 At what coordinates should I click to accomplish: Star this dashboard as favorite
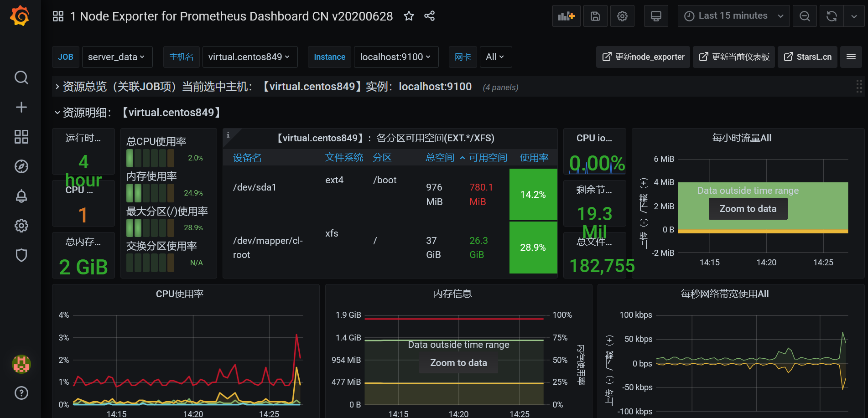point(409,16)
